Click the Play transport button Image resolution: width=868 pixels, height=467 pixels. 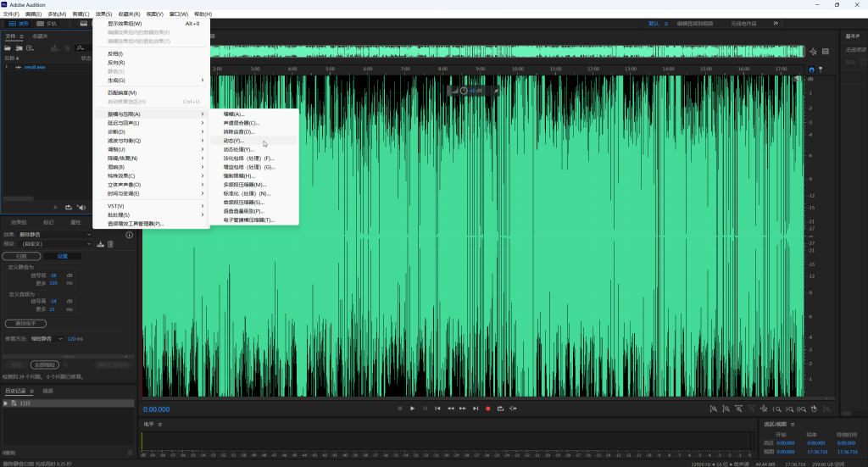[x=413, y=409]
